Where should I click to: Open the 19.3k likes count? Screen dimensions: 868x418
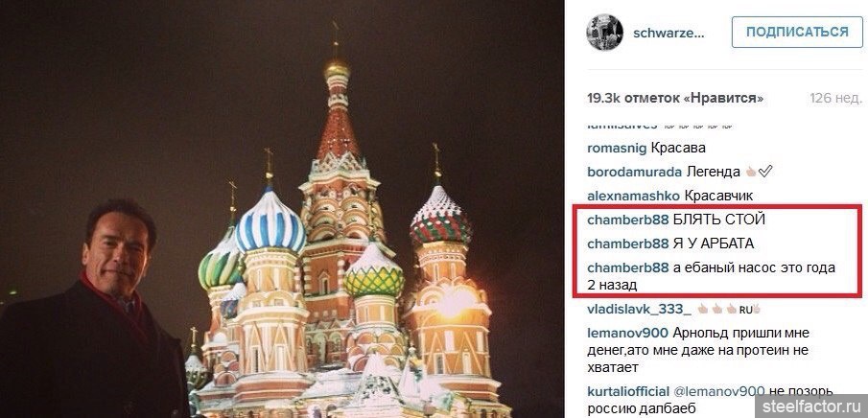[x=676, y=98]
